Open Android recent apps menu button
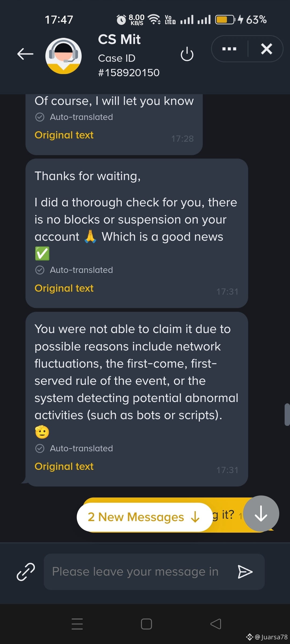Screen dimensions: 290x644 tap(77, 624)
